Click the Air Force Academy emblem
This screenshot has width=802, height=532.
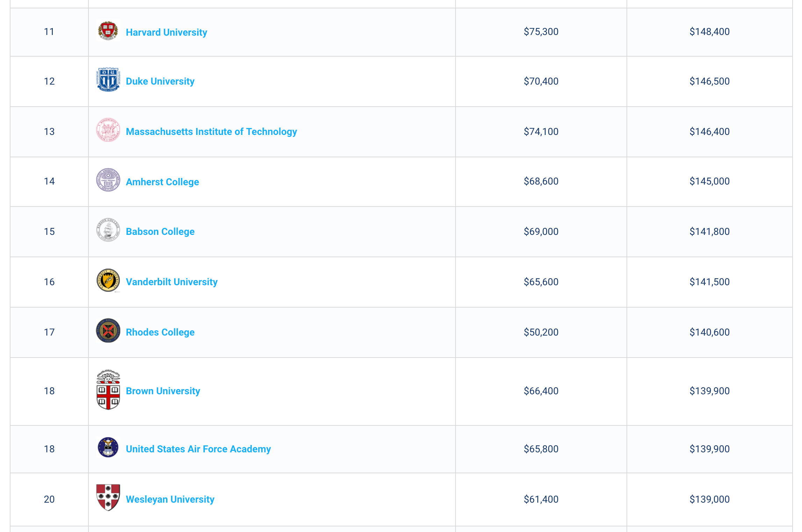tap(108, 447)
